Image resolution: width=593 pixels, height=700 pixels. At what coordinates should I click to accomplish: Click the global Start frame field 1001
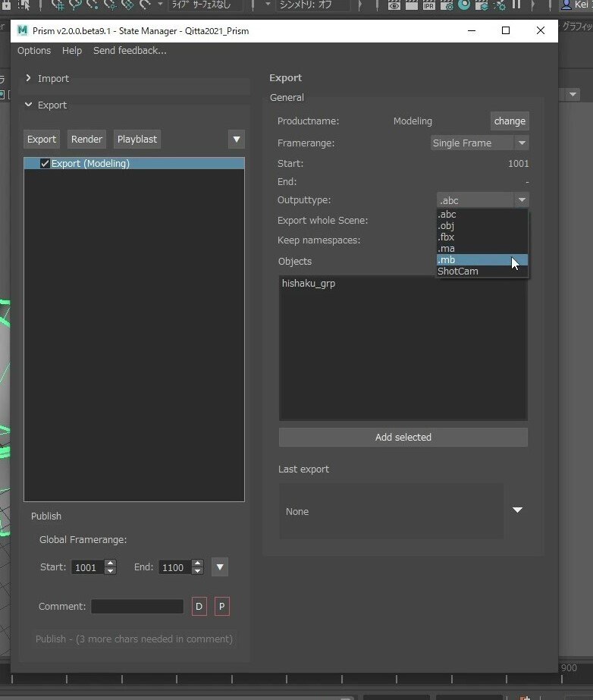tap(88, 567)
